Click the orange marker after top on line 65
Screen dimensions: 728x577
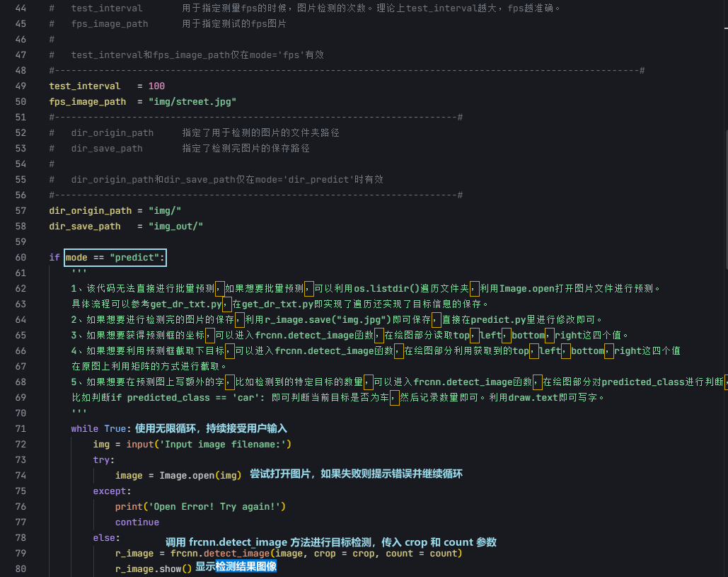(x=476, y=335)
